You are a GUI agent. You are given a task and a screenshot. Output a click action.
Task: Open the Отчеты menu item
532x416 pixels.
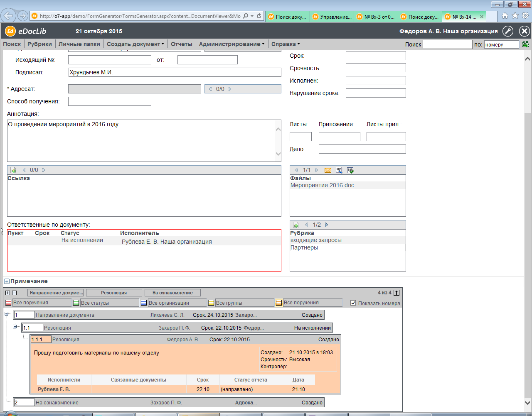click(181, 44)
